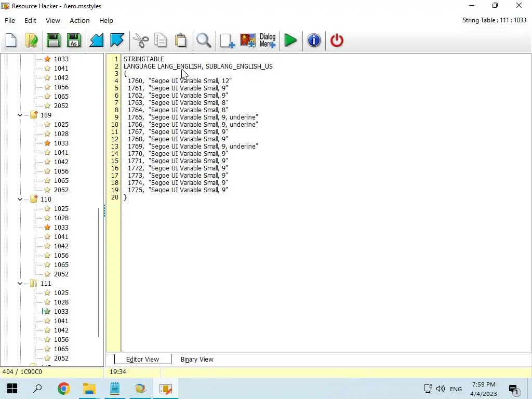Click the STRINGTABLE keyword on line 1

pyautogui.click(x=144, y=59)
